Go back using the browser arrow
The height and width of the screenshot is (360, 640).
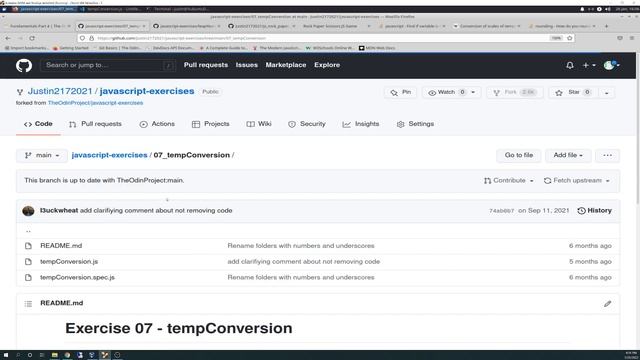[8, 38]
